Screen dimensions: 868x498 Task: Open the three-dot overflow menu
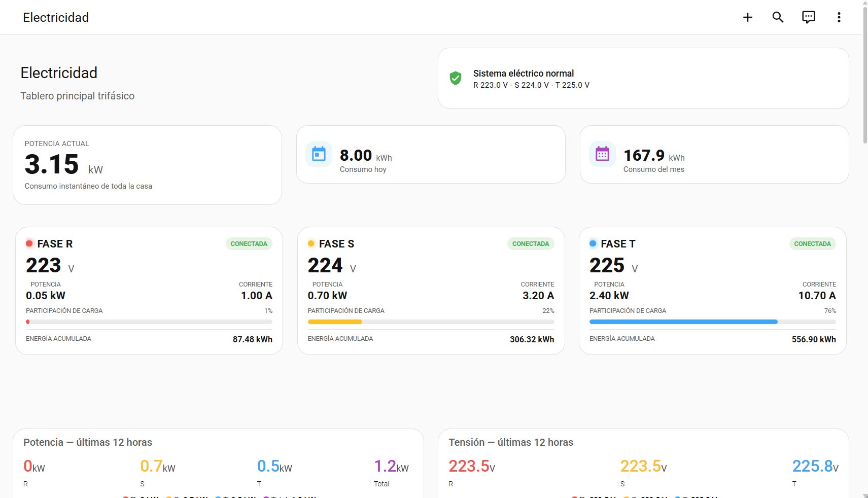(839, 17)
